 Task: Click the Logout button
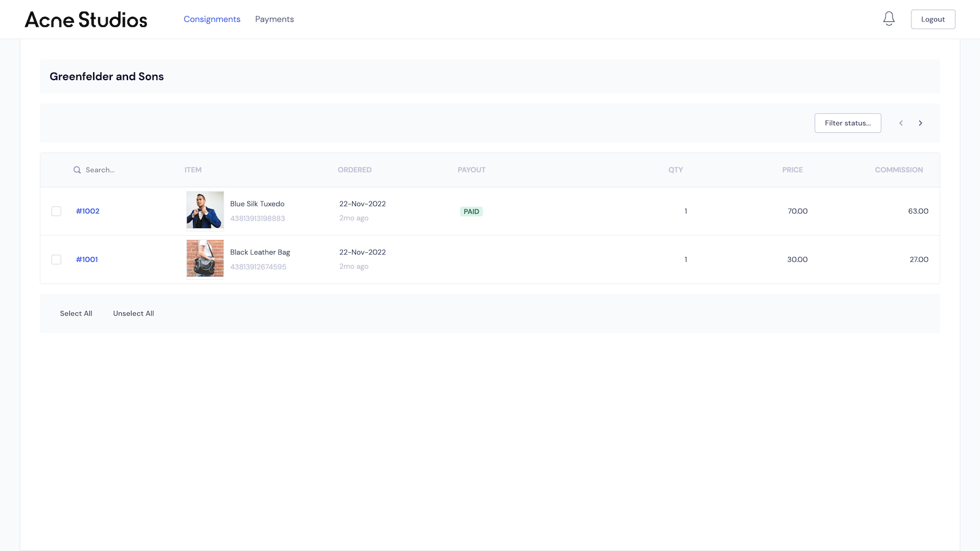[x=933, y=19]
